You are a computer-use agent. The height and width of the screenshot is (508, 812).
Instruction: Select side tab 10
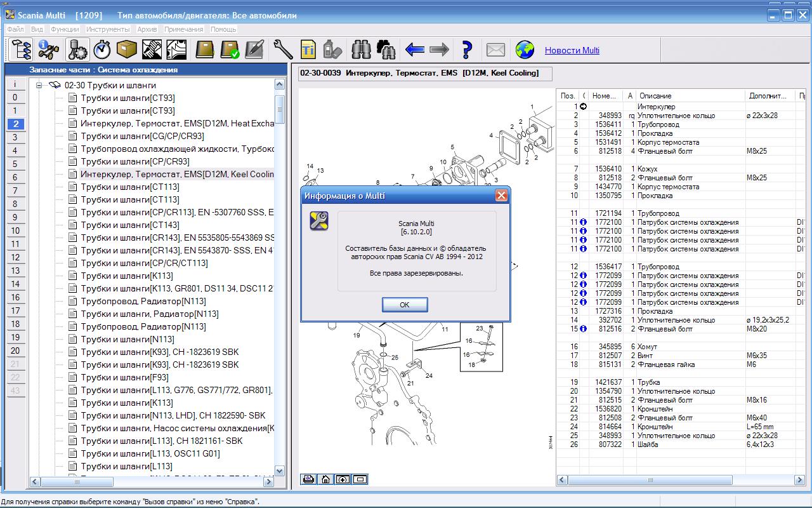click(x=15, y=231)
